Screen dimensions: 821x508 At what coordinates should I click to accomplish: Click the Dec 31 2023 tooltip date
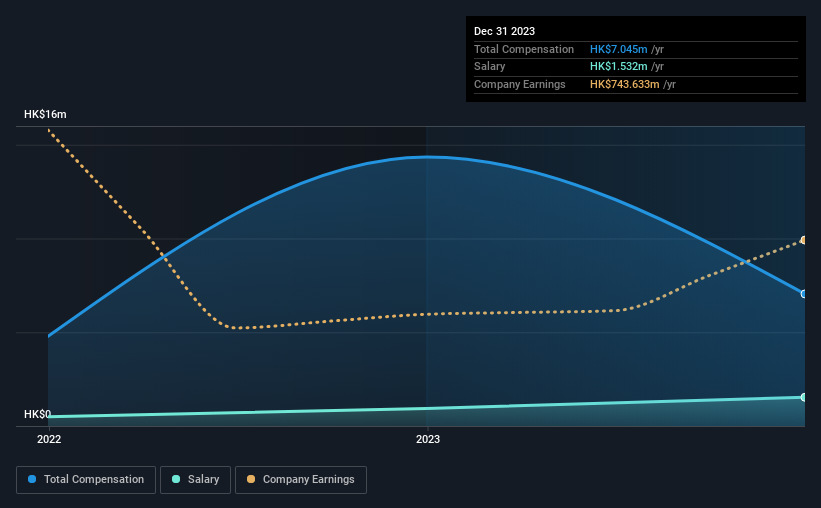click(x=504, y=31)
